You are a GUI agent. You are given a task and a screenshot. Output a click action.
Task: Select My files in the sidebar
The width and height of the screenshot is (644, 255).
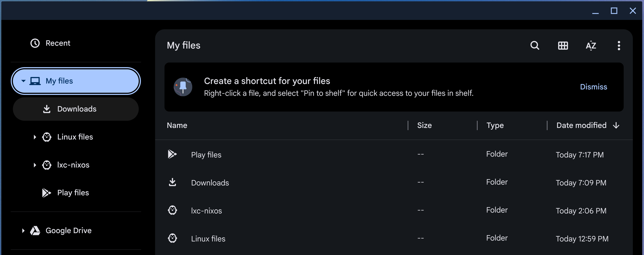point(76,81)
